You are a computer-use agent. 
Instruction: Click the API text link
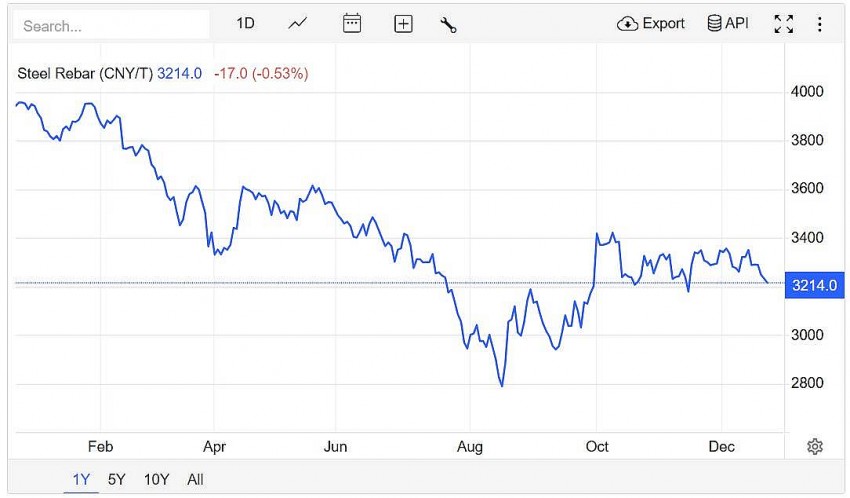(737, 24)
